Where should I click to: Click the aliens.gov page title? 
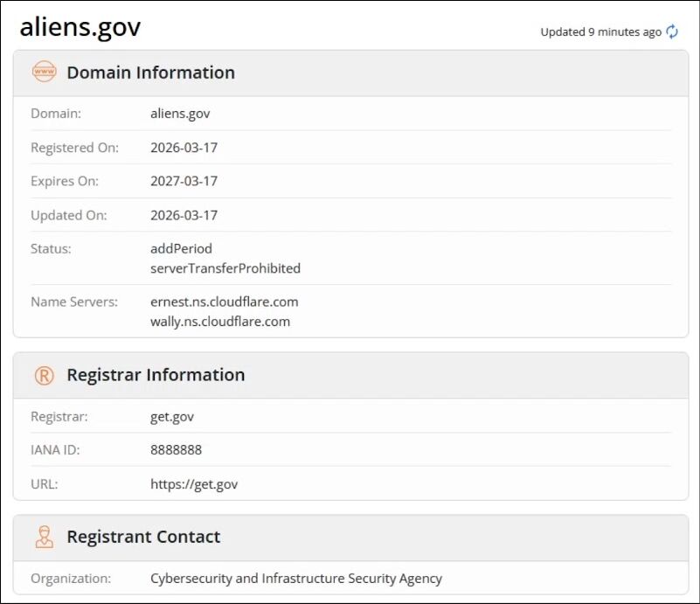80,27
